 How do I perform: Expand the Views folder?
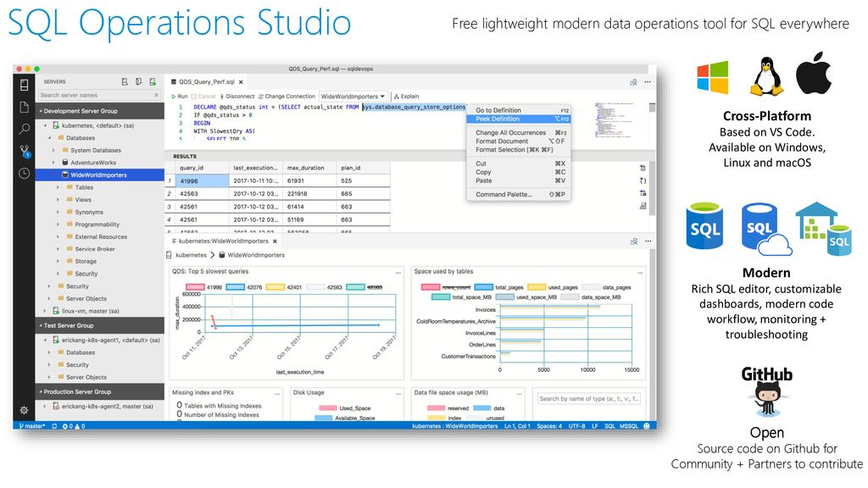click(58, 200)
